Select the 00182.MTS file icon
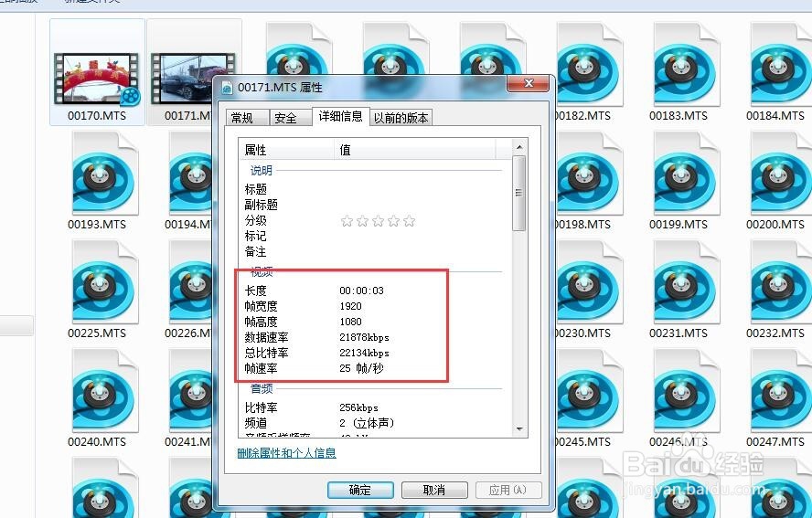The height and width of the screenshot is (518, 812). point(588,65)
